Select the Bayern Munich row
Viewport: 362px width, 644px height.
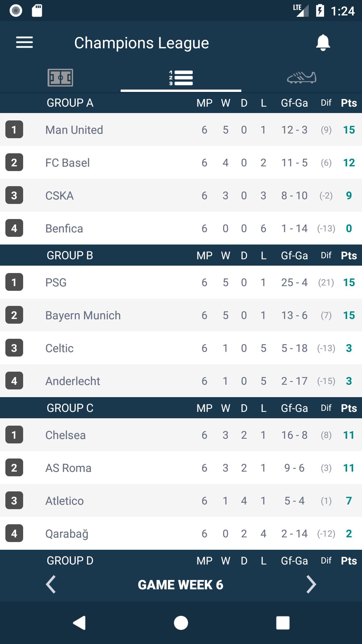[x=181, y=315]
